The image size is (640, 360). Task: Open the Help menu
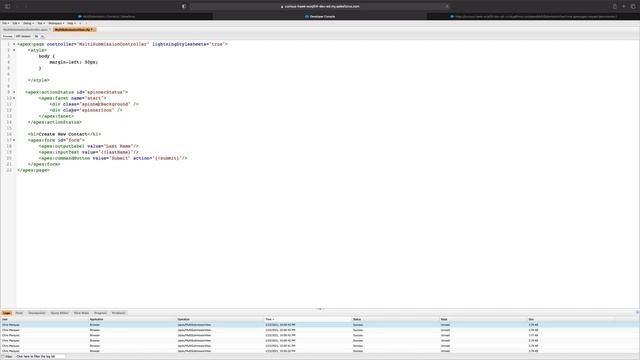[71, 23]
